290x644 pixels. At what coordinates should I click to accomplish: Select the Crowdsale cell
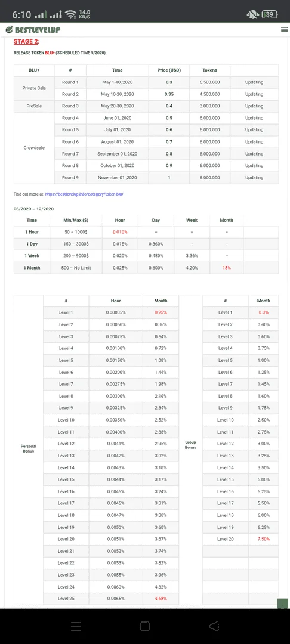pyautogui.click(x=34, y=148)
